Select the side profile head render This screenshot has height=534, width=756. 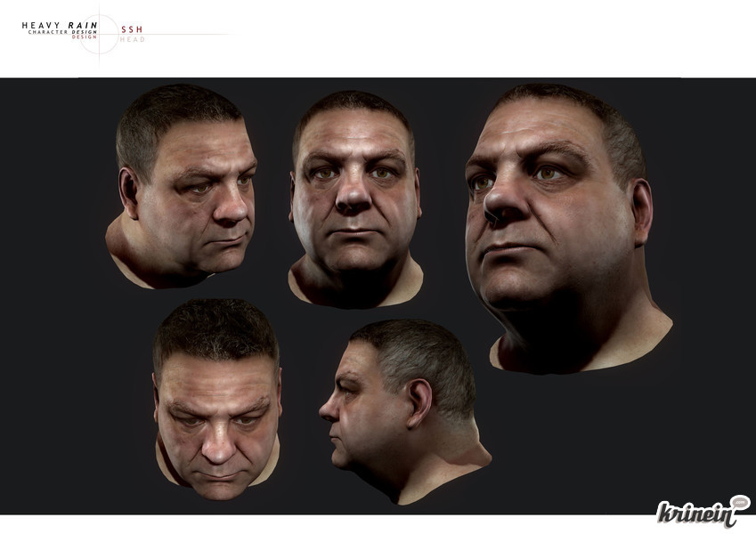coord(405,411)
